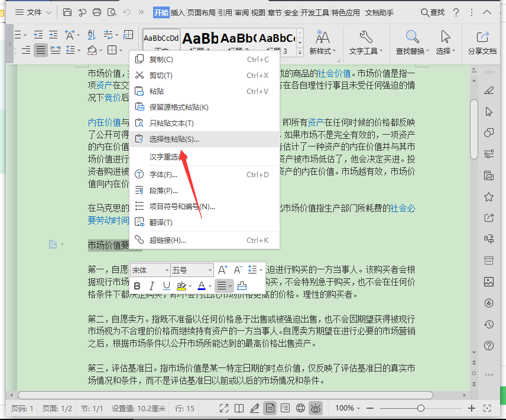Click the distributed alignment icon

point(56,50)
